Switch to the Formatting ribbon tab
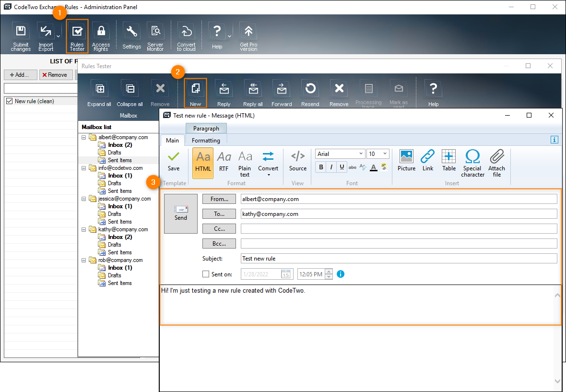This screenshot has height=392, width=566. pyautogui.click(x=206, y=141)
